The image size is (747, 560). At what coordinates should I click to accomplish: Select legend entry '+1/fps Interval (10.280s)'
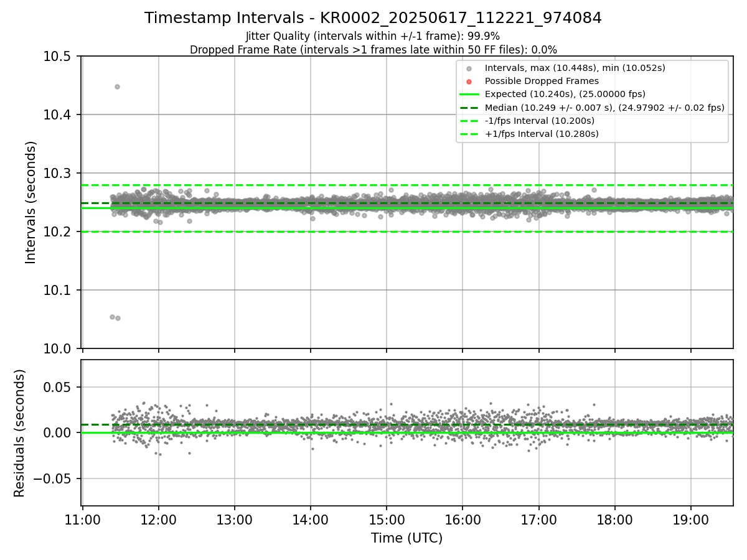pyautogui.click(x=542, y=134)
